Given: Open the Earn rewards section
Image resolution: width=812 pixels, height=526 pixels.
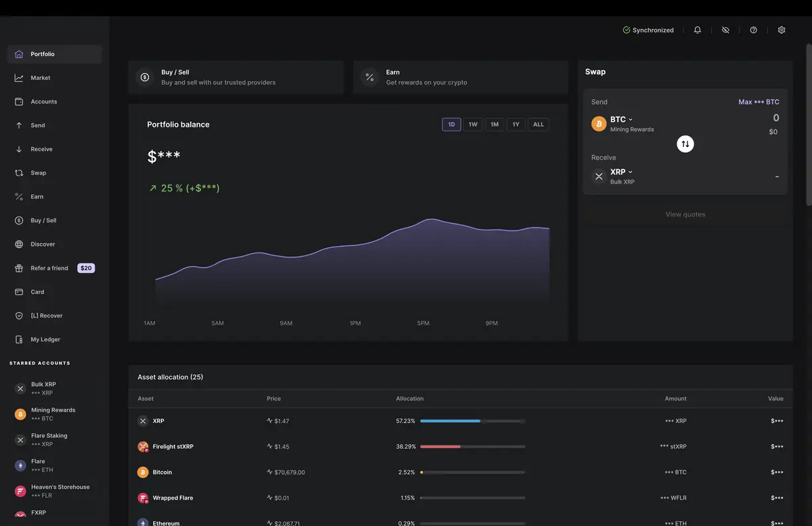Looking at the screenshot, I should [36, 196].
